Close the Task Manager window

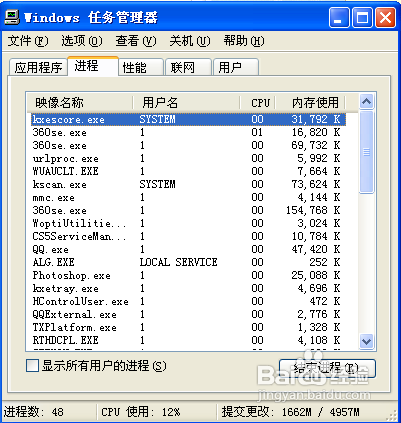point(385,17)
